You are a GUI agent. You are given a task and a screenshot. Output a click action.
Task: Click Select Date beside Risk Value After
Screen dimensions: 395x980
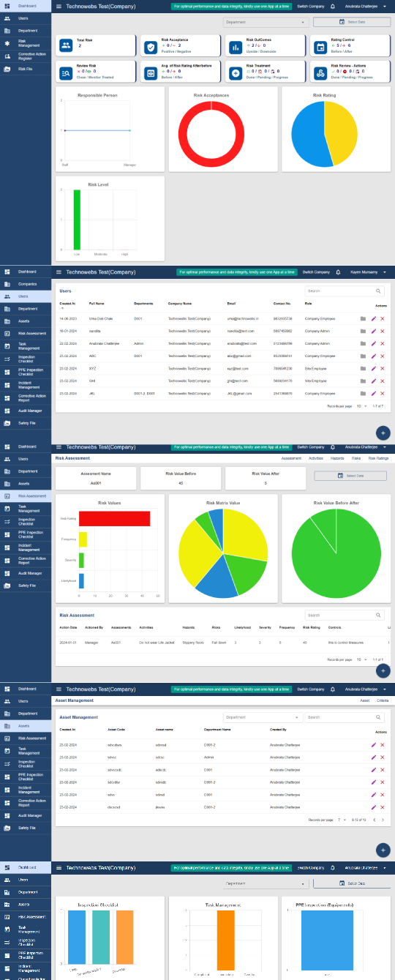[x=350, y=476]
